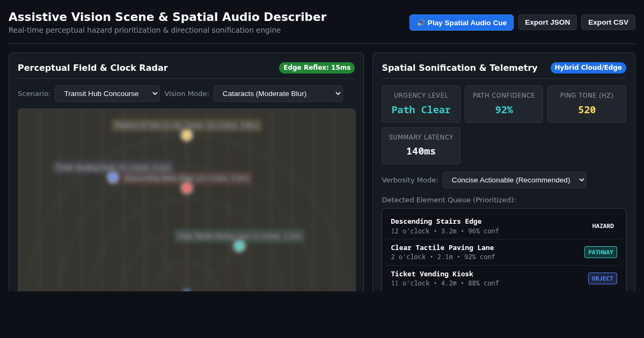The width and height of the screenshot is (644, 338).
Task: Click the HAZARD tag on Descending Stairs
Action: 603,226
